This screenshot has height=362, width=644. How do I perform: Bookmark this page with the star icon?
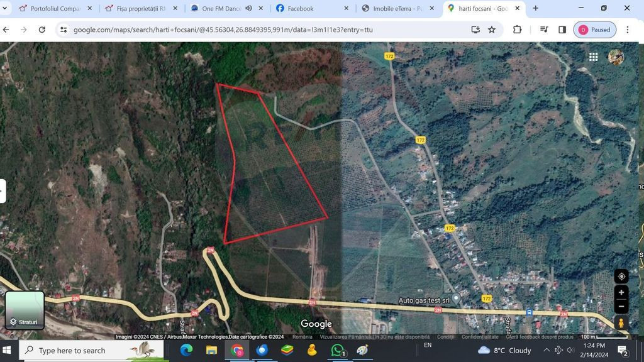[492, 30]
